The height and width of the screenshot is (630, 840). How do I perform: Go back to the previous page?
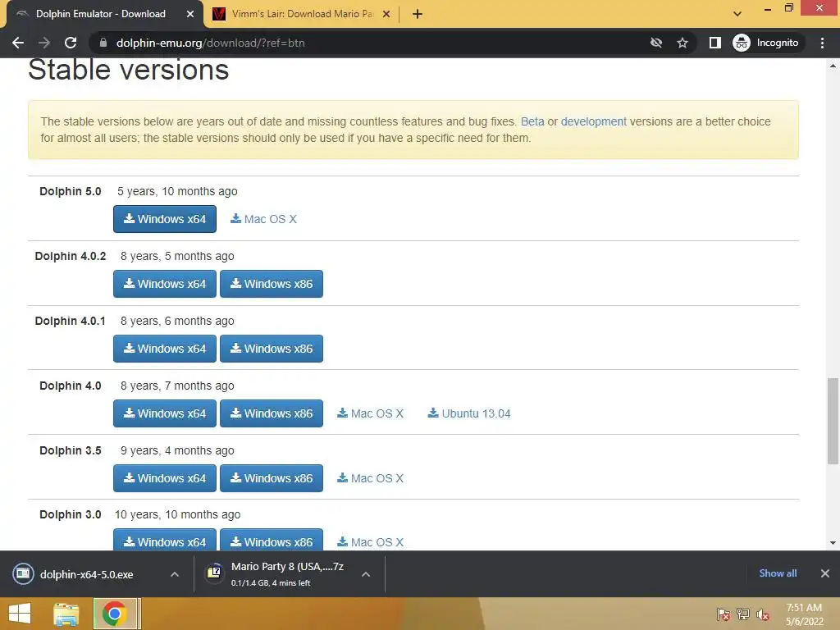(x=18, y=43)
